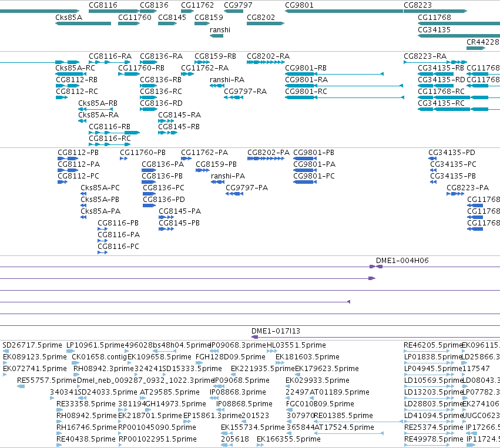
Task: Select the SD26717.5prime EST label
Action: click(x=32, y=345)
